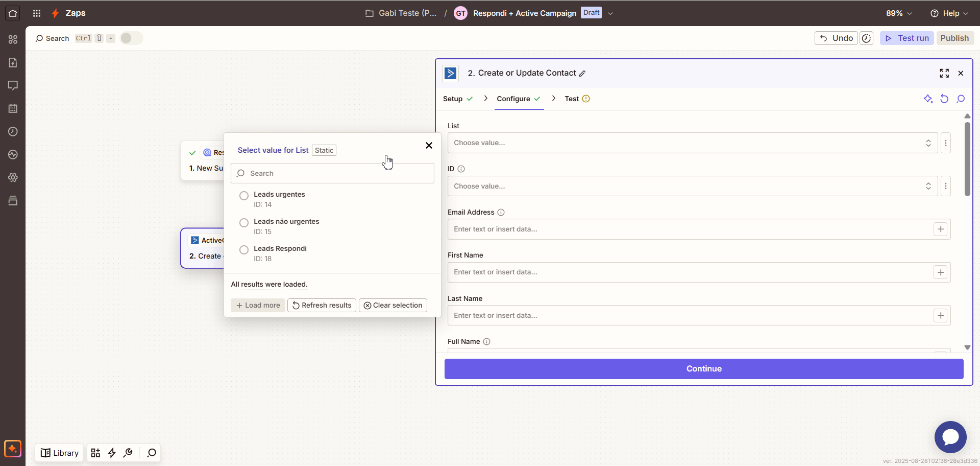Open the redo history icon beside Undo

[x=866, y=38]
